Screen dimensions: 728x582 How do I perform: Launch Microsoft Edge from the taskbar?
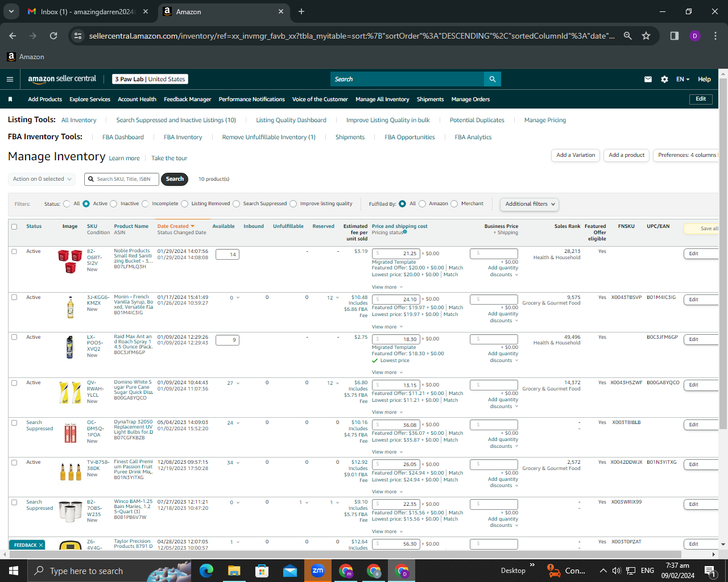pyautogui.click(x=206, y=571)
